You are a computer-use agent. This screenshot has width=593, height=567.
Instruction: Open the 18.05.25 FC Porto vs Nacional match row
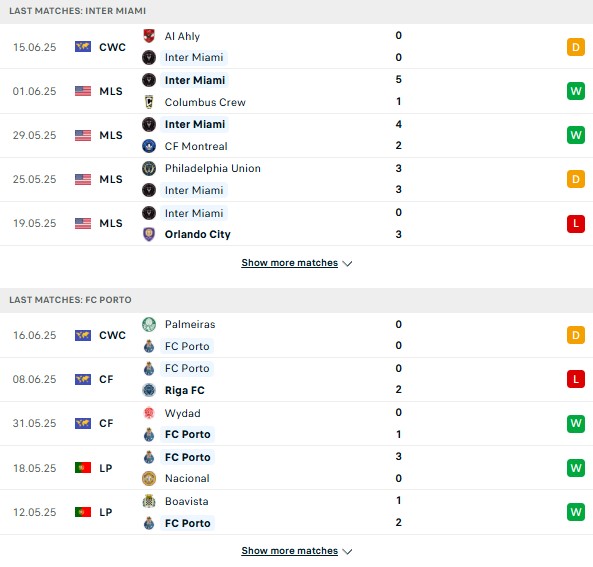[296, 468]
